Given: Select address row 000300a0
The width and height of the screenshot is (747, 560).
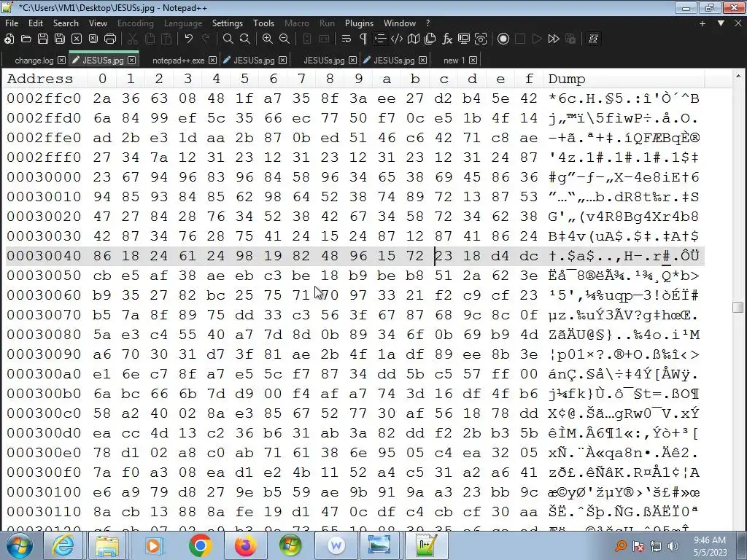Looking at the screenshot, I should point(44,374).
